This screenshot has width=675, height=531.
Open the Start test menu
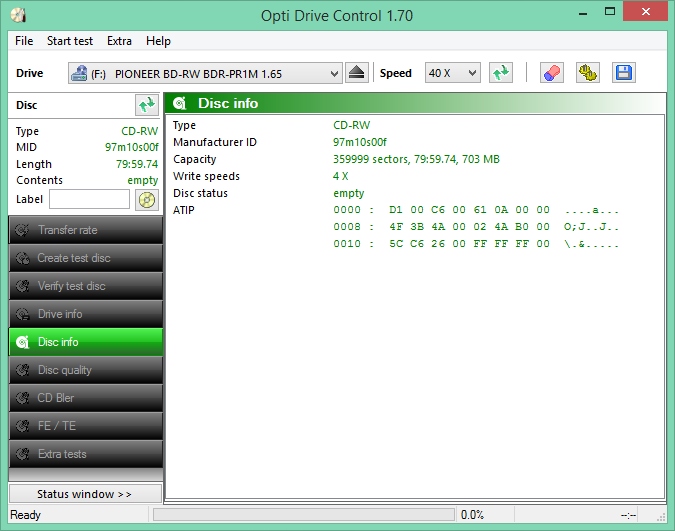pyautogui.click(x=70, y=41)
